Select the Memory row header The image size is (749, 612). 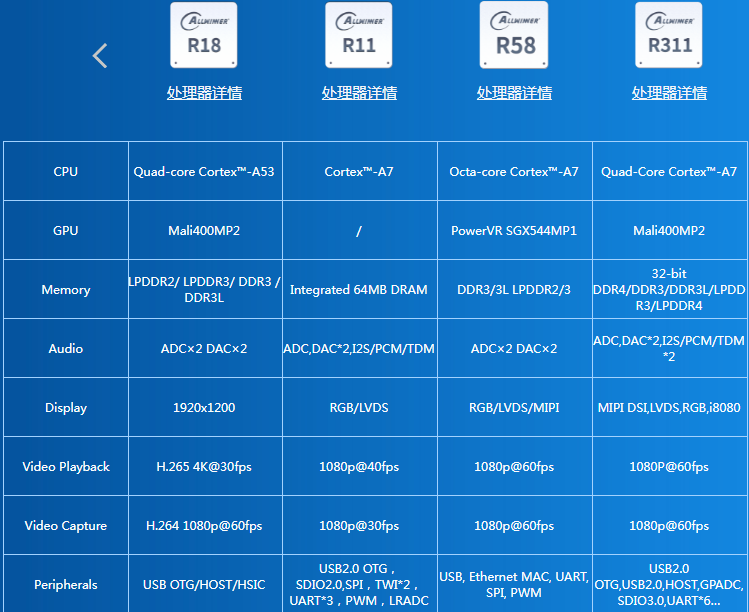coord(66,289)
